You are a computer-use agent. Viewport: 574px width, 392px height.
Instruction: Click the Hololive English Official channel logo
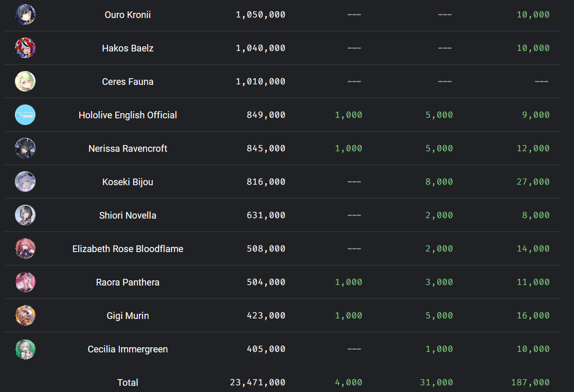(25, 115)
